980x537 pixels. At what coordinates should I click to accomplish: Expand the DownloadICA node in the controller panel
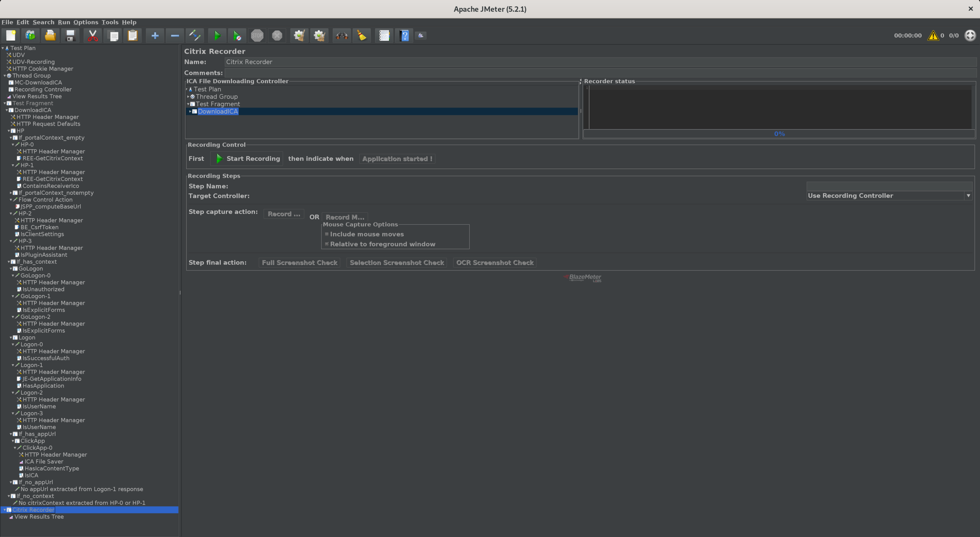coord(191,111)
